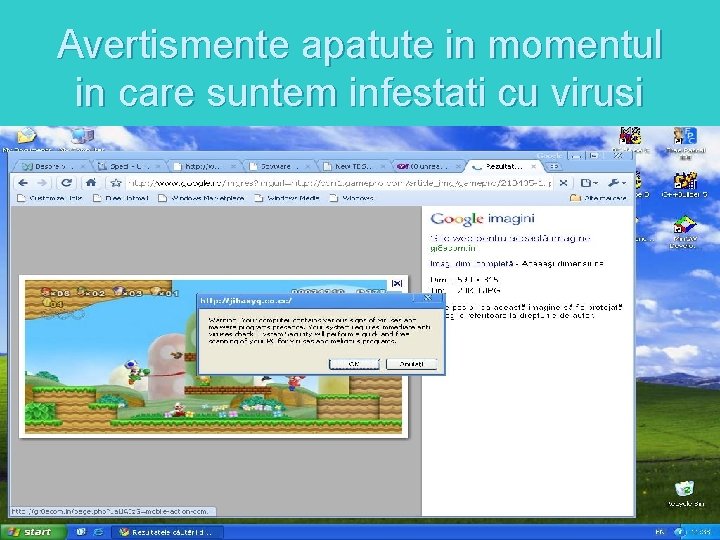Click the language indicator in system tray
Viewport: 720px width, 540px height.
660,532
